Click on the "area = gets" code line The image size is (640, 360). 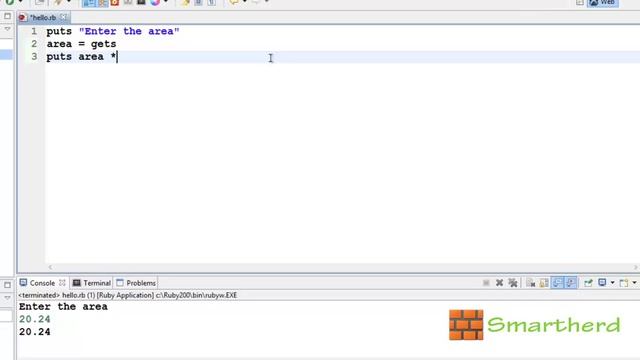click(81, 44)
